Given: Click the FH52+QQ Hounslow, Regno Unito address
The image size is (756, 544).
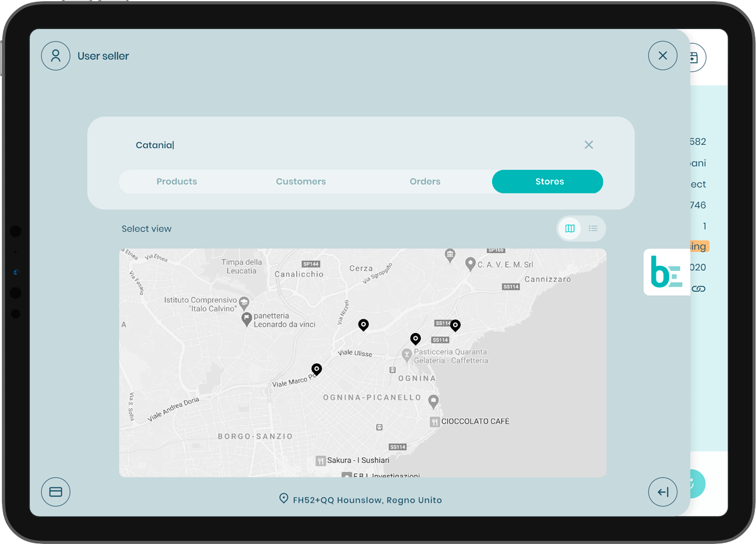Looking at the screenshot, I should [x=367, y=500].
